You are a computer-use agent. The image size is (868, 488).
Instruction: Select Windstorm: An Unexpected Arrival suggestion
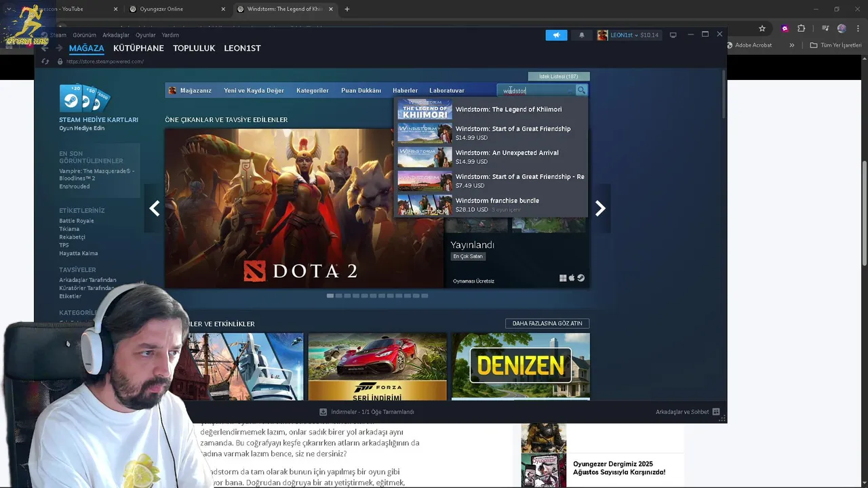click(x=491, y=157)
